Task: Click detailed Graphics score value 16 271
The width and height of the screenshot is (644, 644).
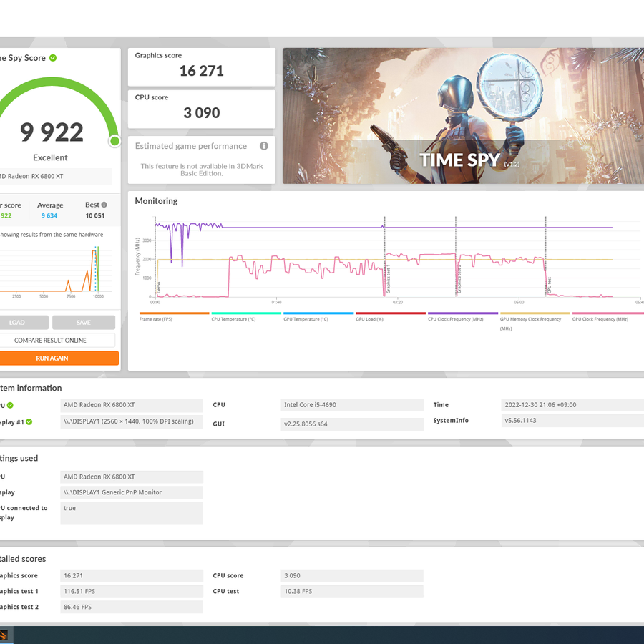Action: 132,576
